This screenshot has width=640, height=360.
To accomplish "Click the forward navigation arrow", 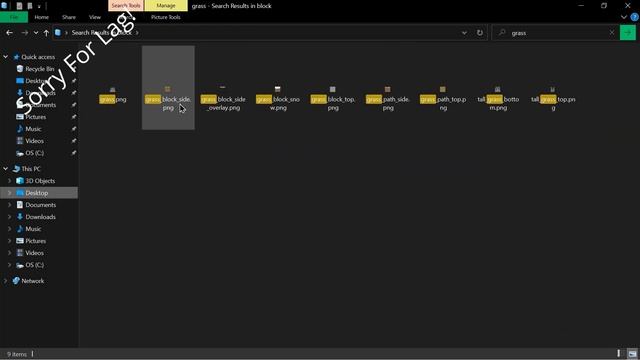I will tap(24, 33).
